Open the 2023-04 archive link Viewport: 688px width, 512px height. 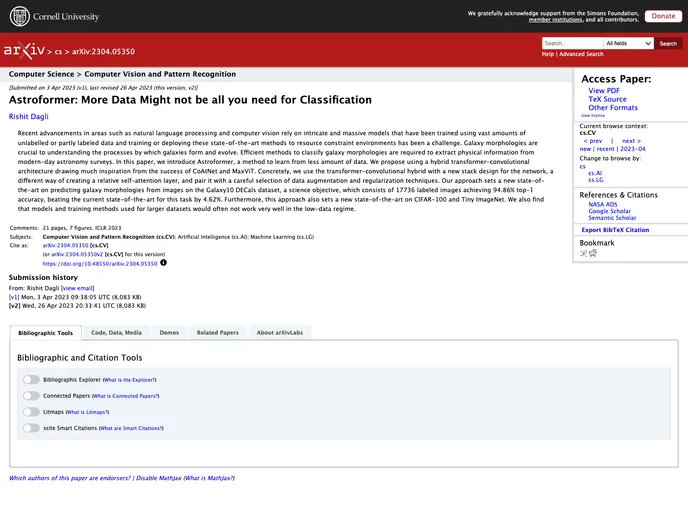(x=633, y=149)
